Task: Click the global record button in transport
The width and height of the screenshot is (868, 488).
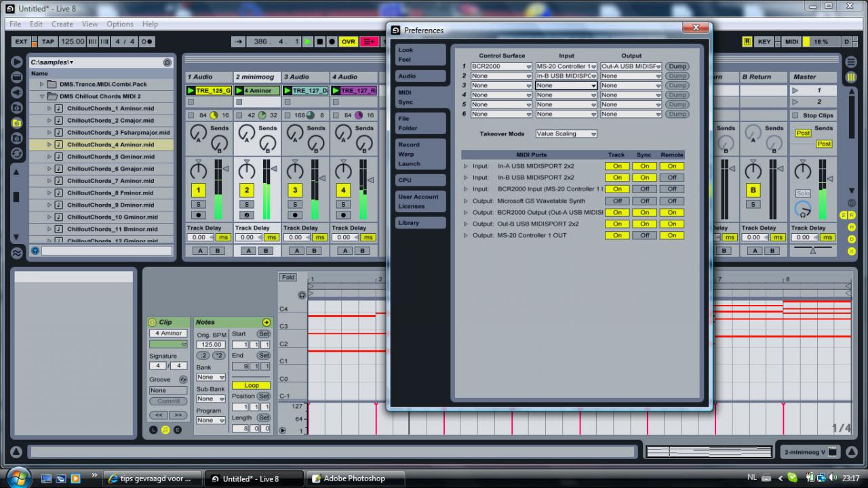Action: pos(332,41)
